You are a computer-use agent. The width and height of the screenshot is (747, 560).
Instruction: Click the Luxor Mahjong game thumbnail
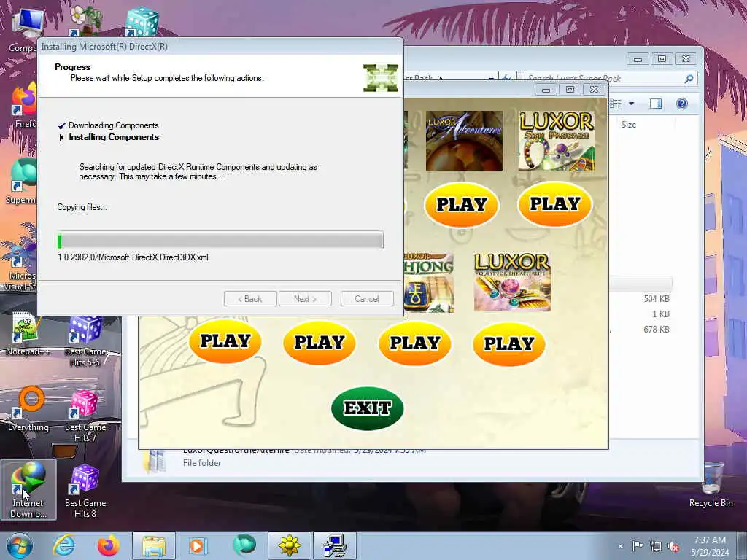pyautogui.click(x=429, y=282)
